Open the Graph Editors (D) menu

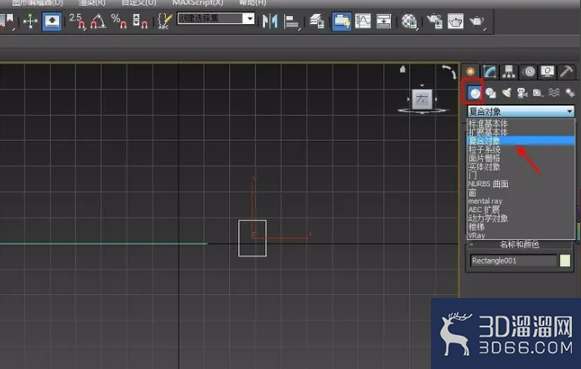(37, 3)
